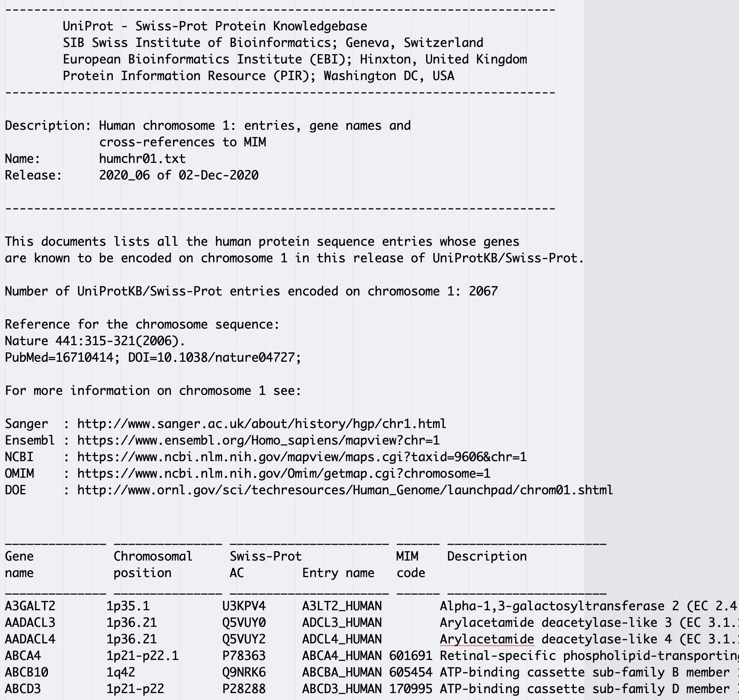The image size is (739, 700).
Task: Click the NCBI mapview maps.cgi URL
Action: coord(301,457)
